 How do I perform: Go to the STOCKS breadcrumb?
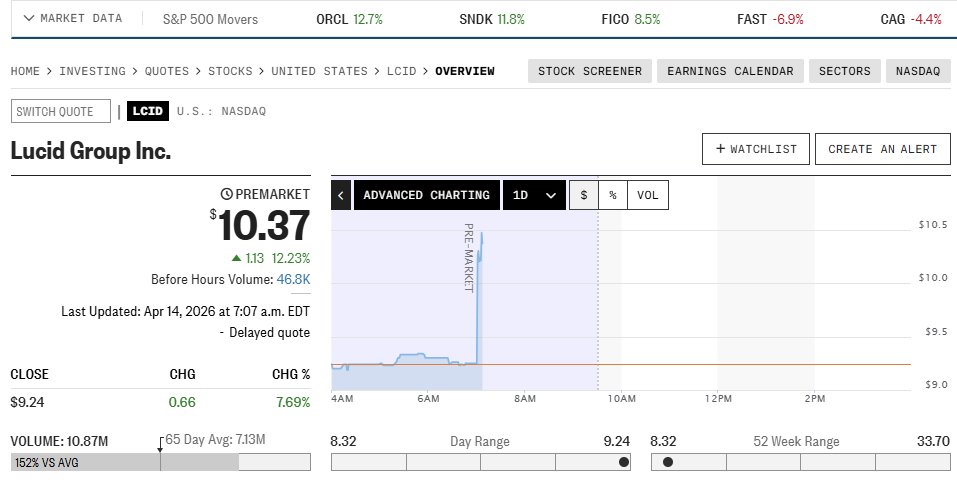[230, 71]
